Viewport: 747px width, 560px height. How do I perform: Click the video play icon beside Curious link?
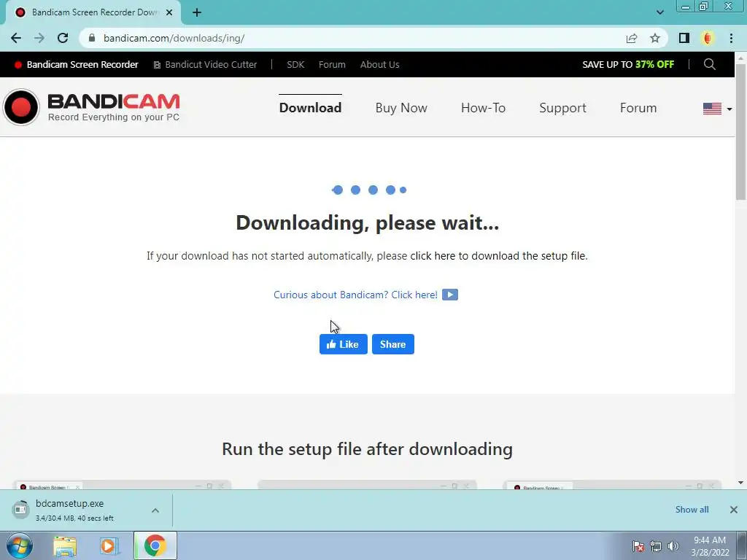(x=449, y=295)
